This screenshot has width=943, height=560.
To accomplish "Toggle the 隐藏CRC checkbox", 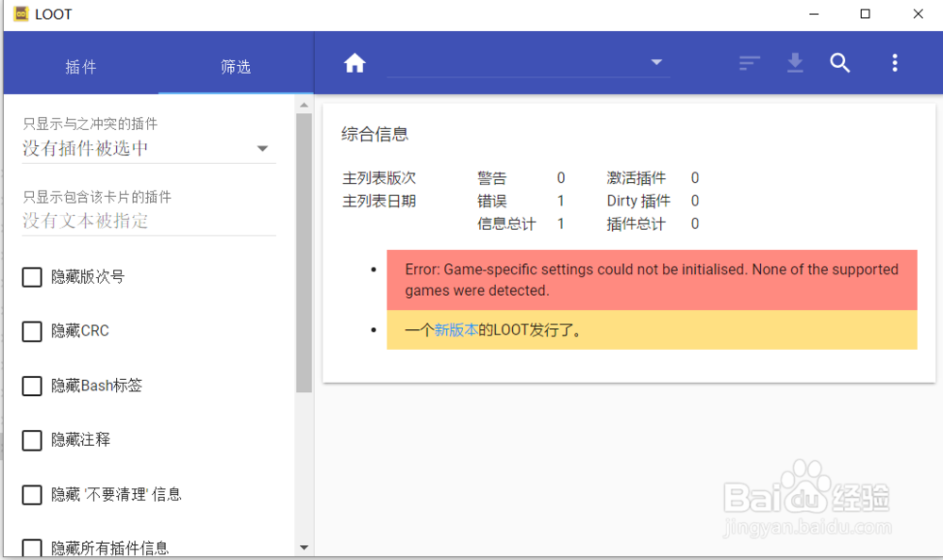I will point(32,332).
